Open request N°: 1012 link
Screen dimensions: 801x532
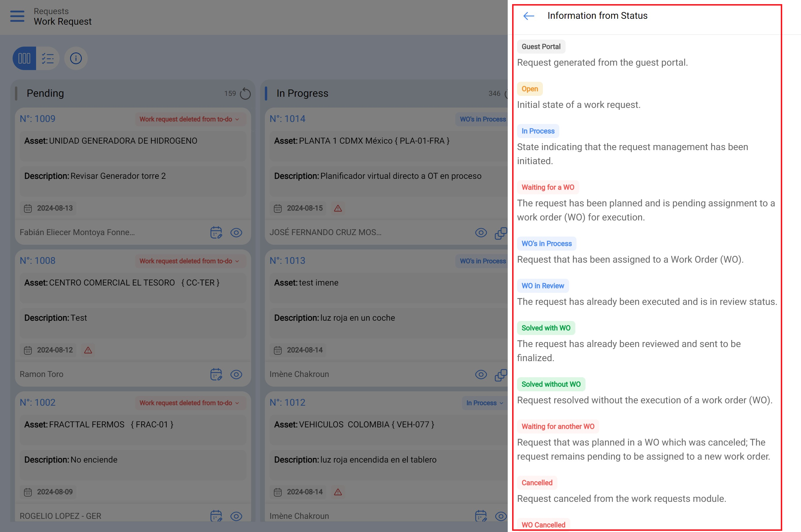click(287, 402)
